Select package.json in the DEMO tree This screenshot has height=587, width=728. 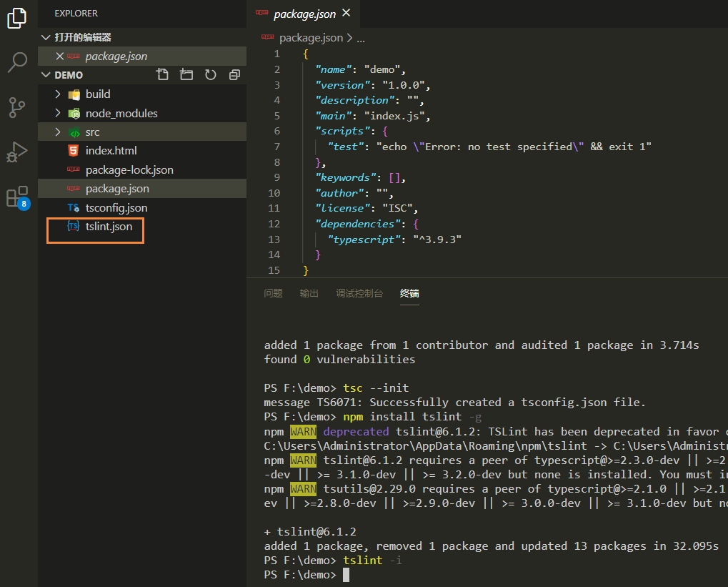tap(142, 189)
